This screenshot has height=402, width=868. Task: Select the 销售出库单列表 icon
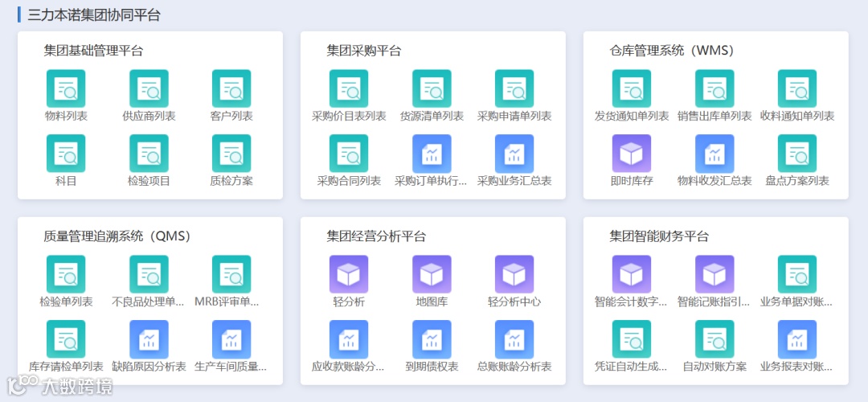point(714,88)
